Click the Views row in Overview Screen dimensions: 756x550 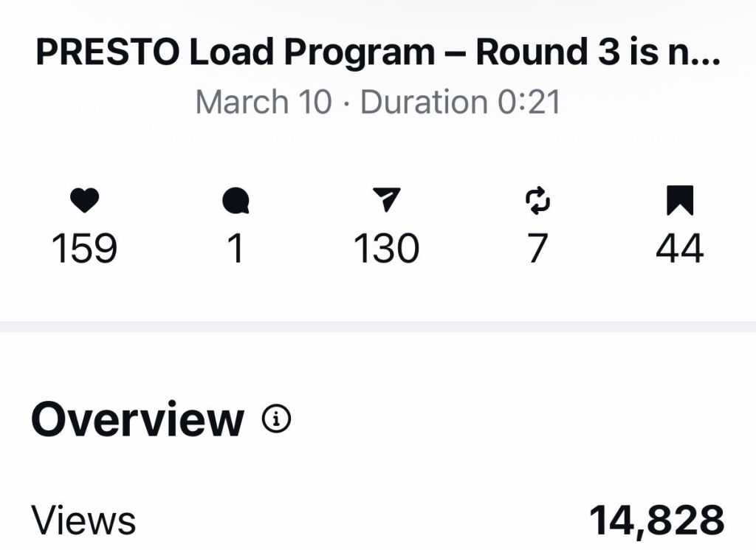pos(378,520)
